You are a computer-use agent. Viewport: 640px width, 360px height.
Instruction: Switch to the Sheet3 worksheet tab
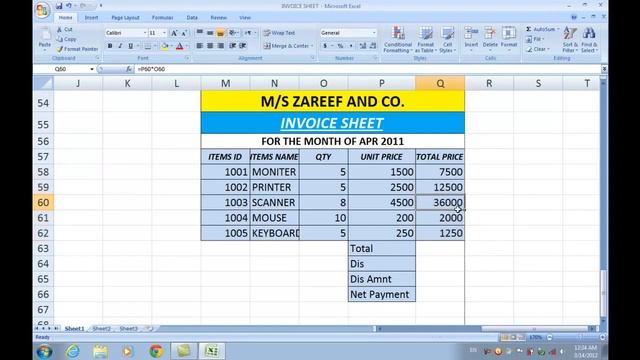pos(129,329)
